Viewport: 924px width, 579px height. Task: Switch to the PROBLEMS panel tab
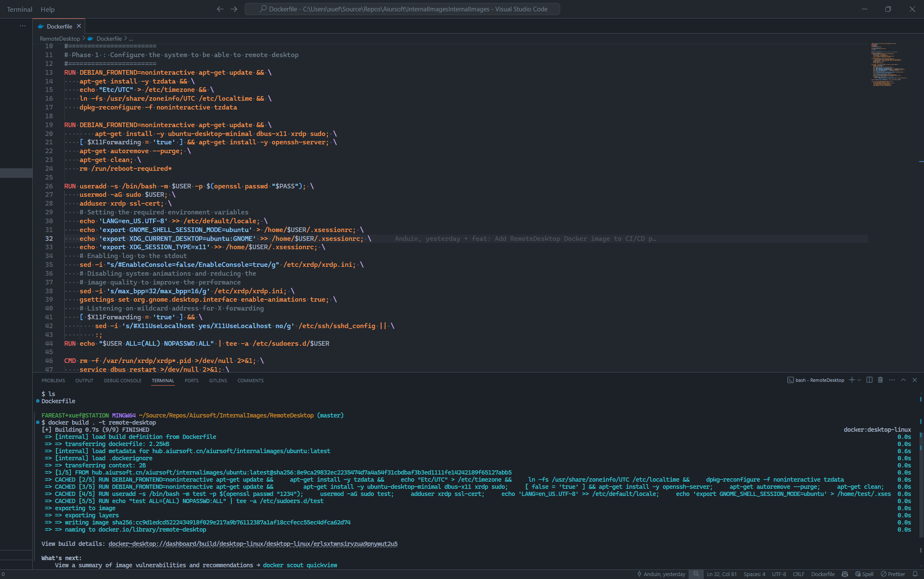click(53, 381)
